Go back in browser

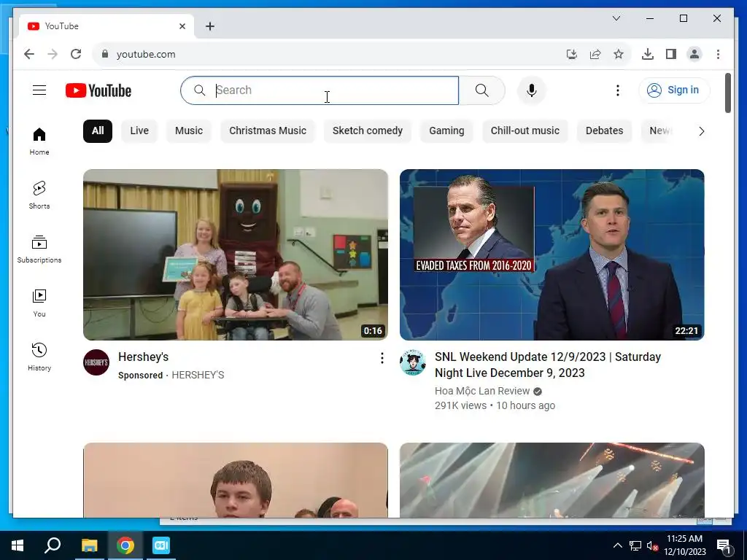tap(29, 54)
